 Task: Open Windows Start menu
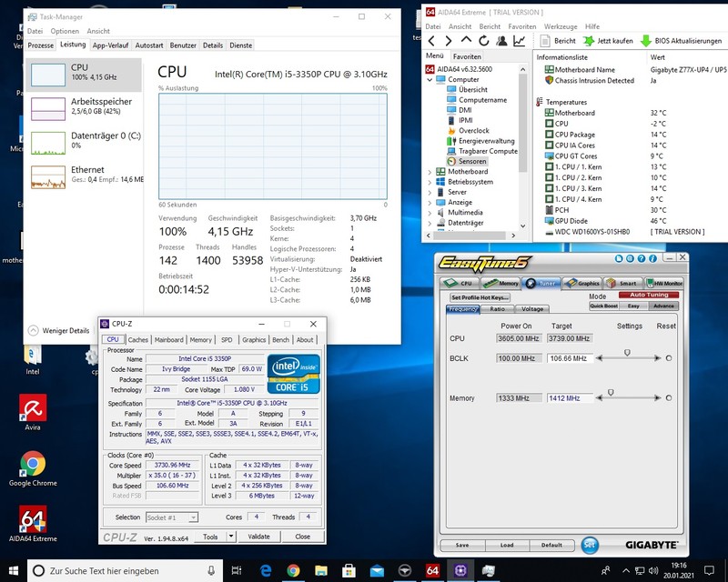(x=14, y=570)
